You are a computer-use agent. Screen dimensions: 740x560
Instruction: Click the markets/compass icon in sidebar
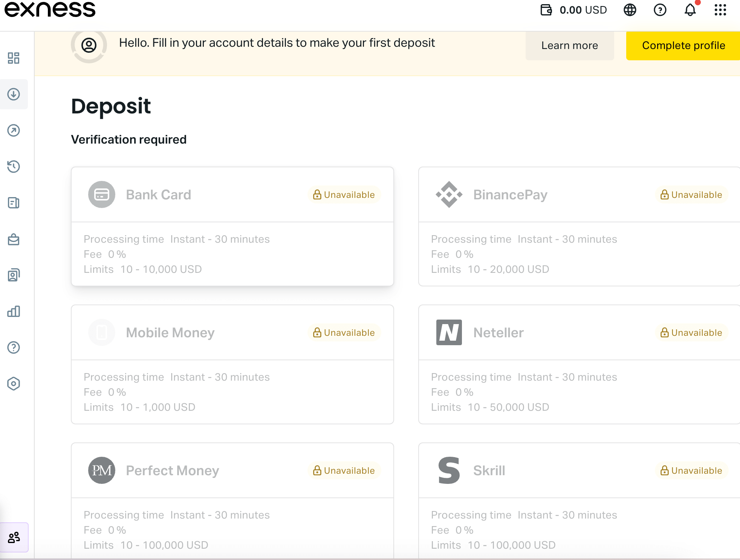(15, 130)
